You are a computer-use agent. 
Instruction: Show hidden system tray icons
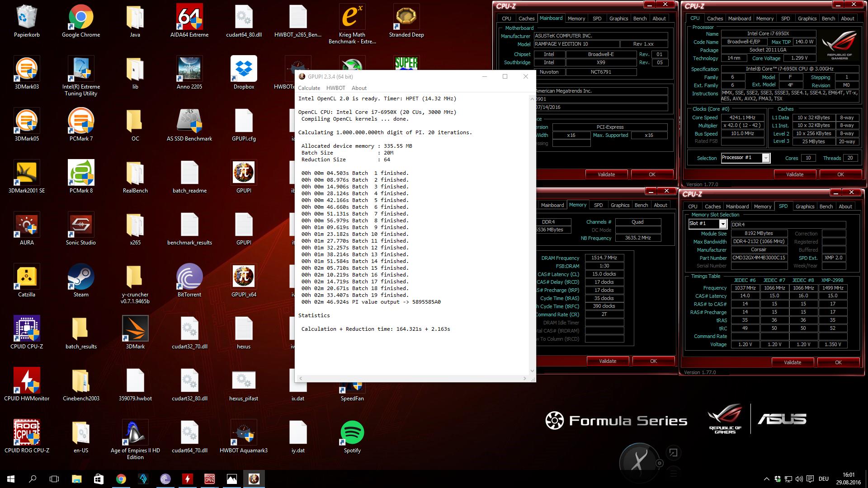click(x=766, y=479)
